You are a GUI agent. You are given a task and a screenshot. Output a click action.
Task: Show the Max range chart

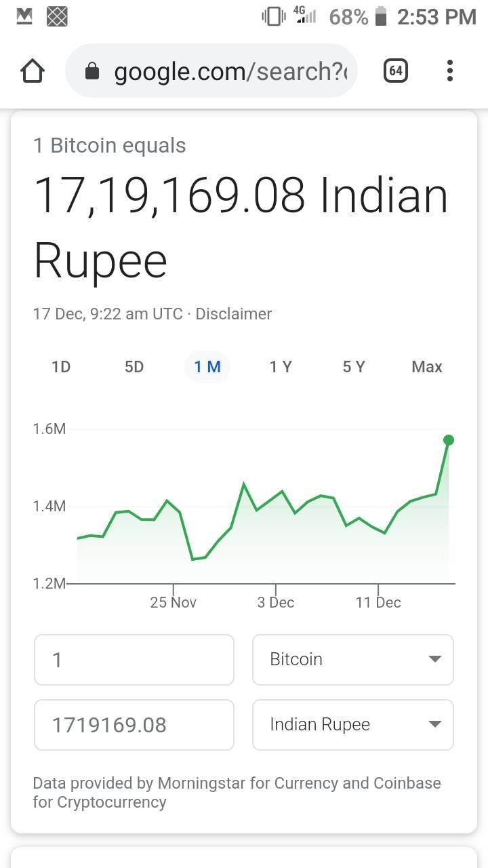point(427,367)
